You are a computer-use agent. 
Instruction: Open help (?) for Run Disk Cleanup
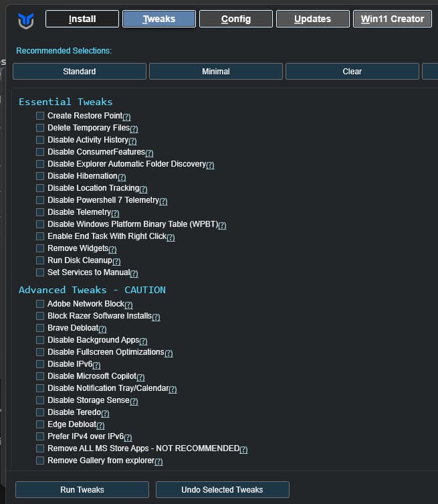coord(116,261)
